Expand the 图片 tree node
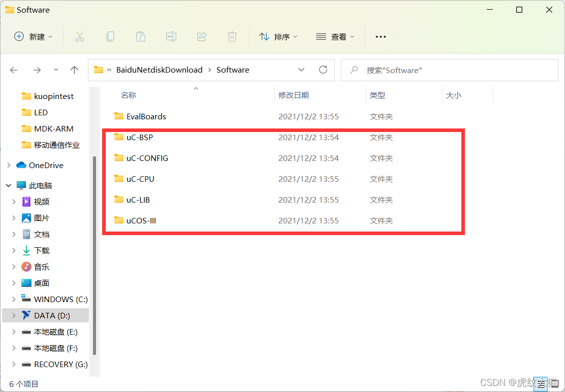This screenshot has height=392, width=565. (x=14, y=218)
